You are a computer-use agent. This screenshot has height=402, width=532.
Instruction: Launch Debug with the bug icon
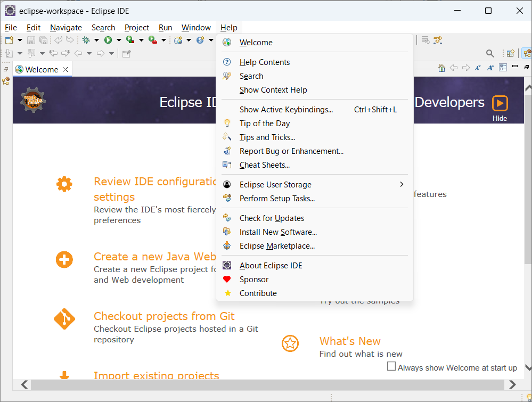coord(86,40)
